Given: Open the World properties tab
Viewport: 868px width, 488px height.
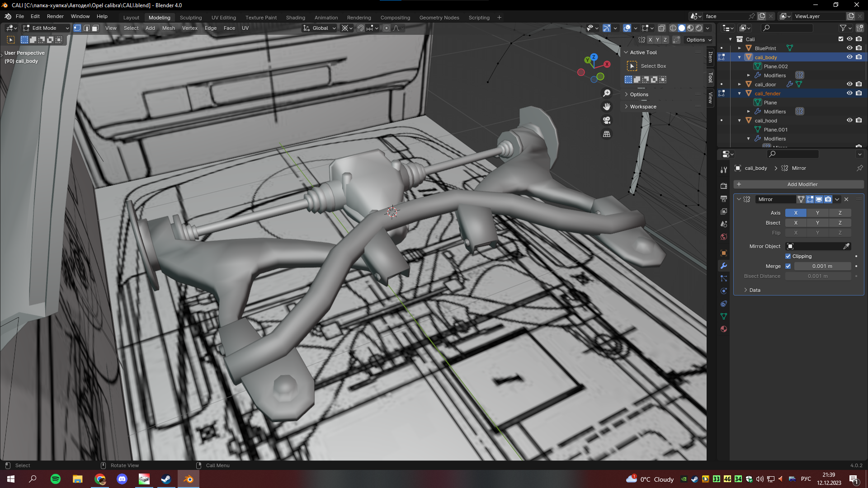Looking at the screenshot, I should click(x=724, y=237).
